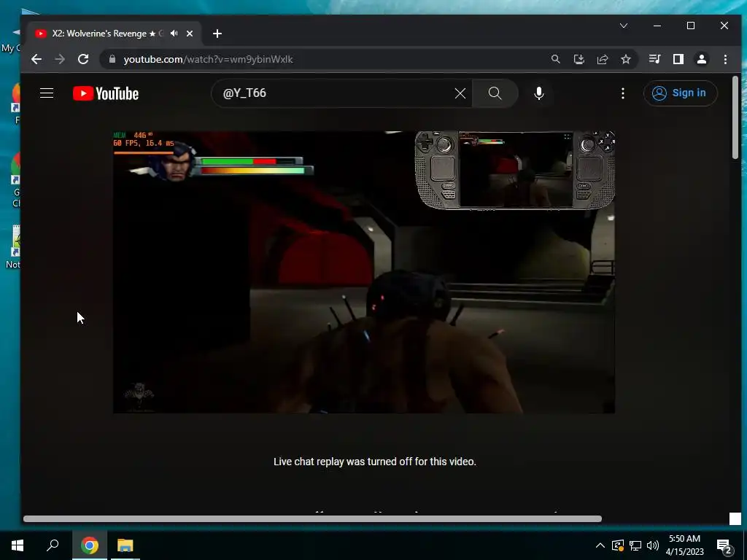Open the YouTube guide hamburger menu
Screen dimensions: 747x560
coord(47,93)
